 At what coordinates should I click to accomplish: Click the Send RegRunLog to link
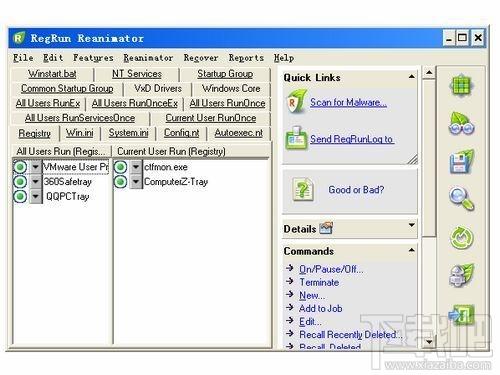[352, 139]
